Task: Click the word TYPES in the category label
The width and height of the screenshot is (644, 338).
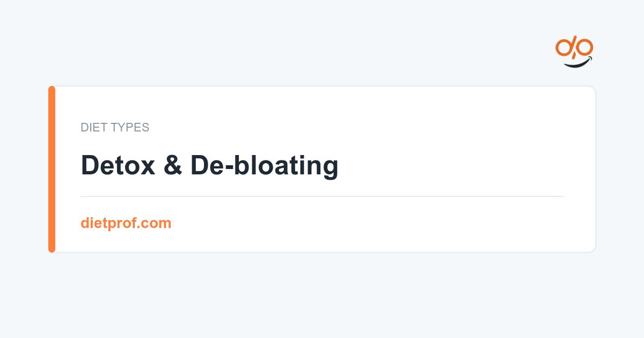Action: (x=128, y=128)
